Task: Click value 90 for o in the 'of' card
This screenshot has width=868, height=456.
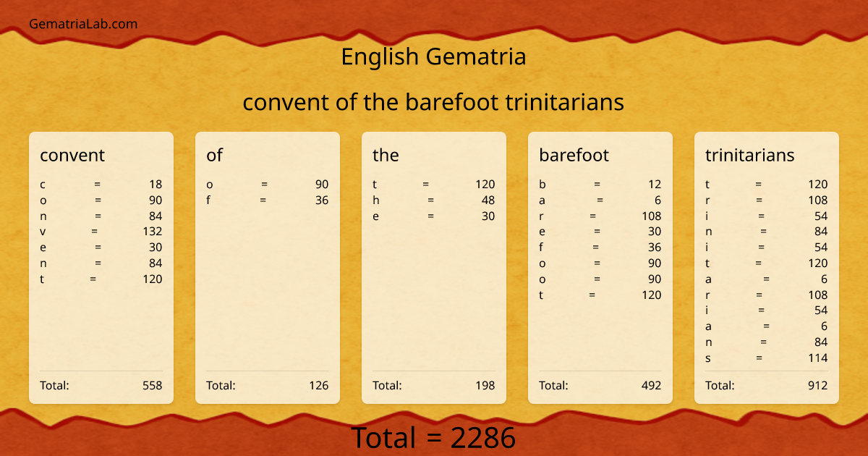Action: pyautogui.click(x=322, y=185)
